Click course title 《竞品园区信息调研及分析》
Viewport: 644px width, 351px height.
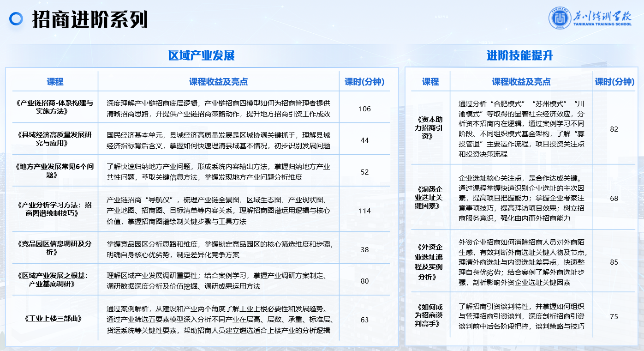(54, 248)
